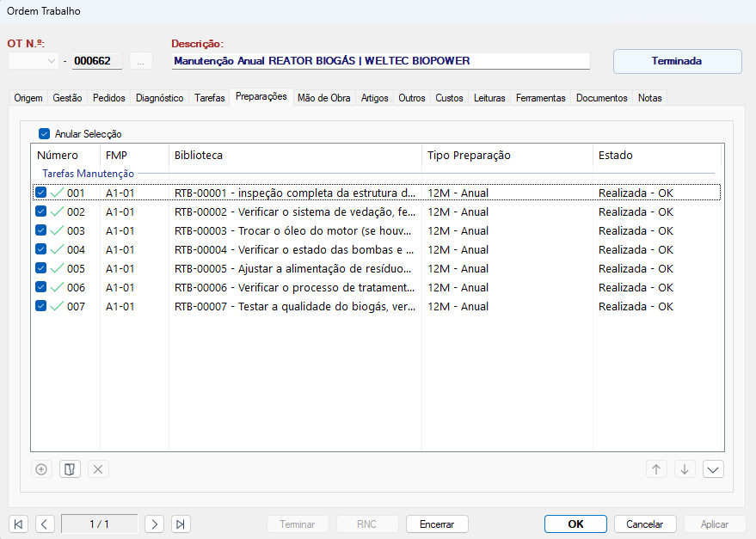756x539 pixels.
Task: Click inside the Descrição text field
Action: coord(378,60)
